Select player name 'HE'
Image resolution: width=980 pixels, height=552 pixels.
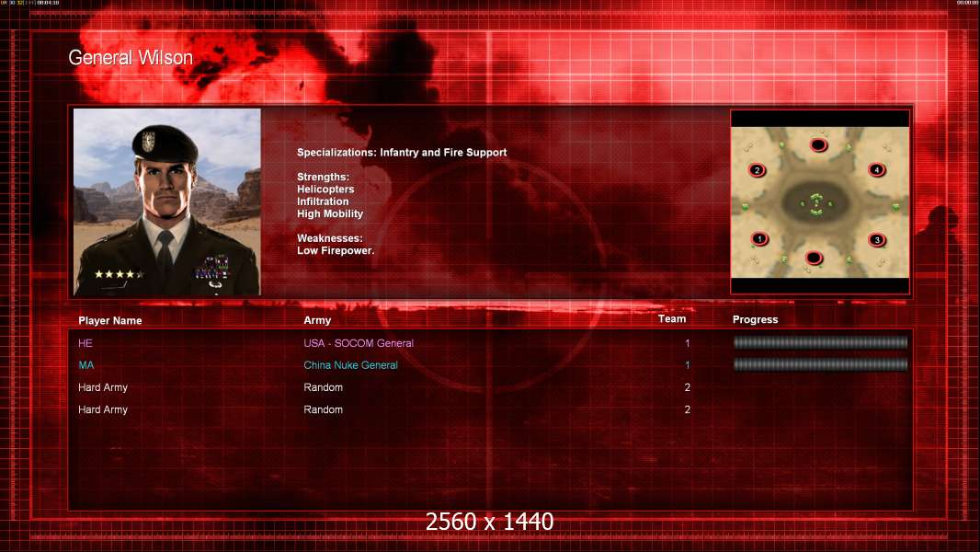[x=85, y=343]
